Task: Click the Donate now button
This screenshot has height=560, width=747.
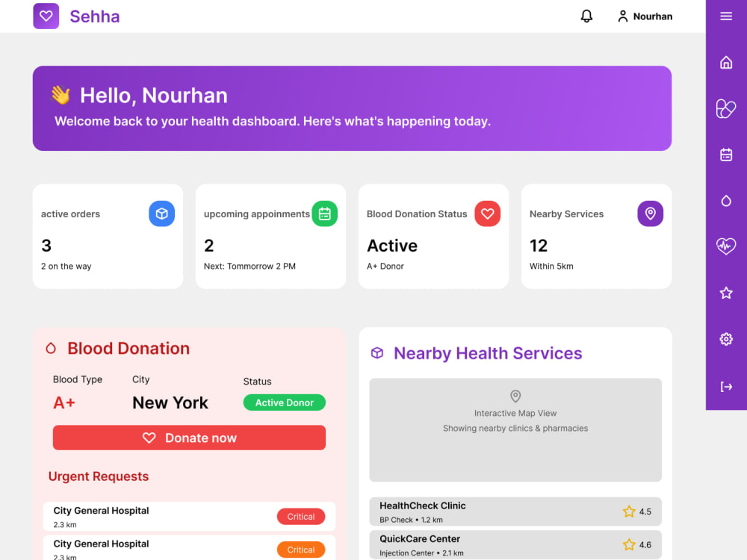Action: pos(189,438)
